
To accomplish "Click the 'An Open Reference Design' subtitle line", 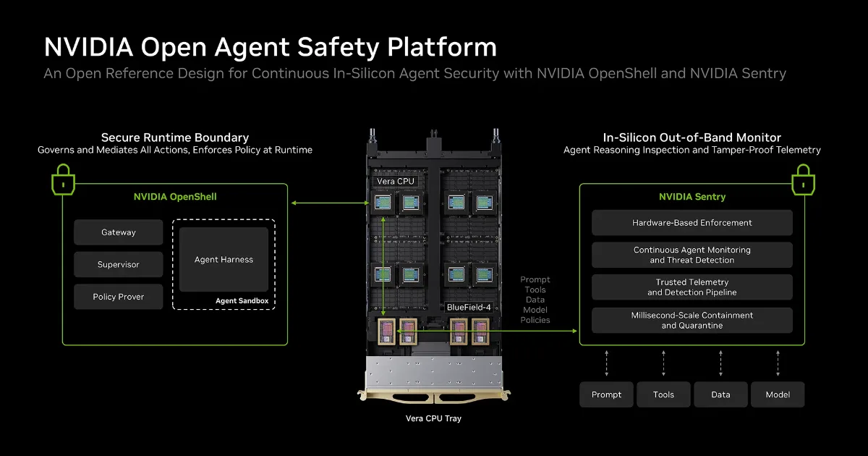I will click(x=415, y=73).
